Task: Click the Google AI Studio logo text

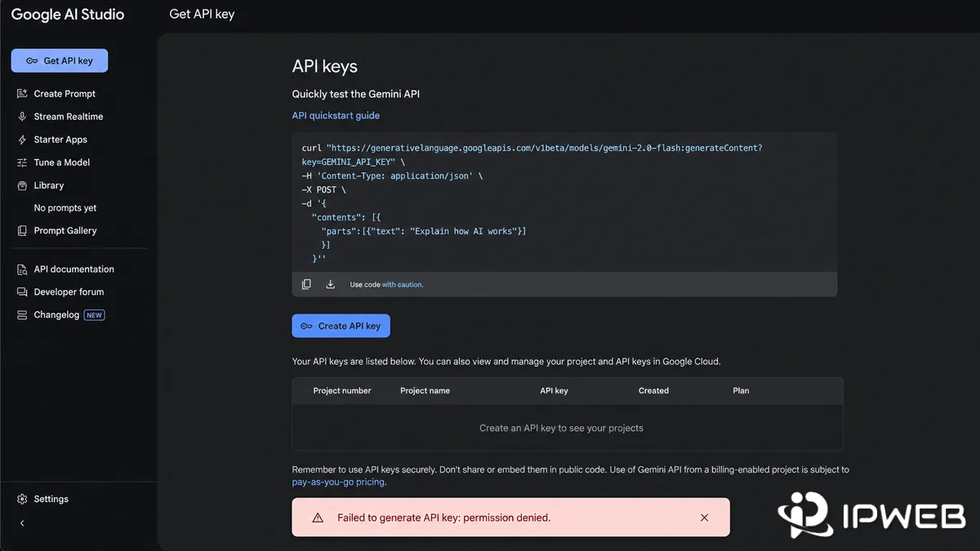Action: (68, 15)
